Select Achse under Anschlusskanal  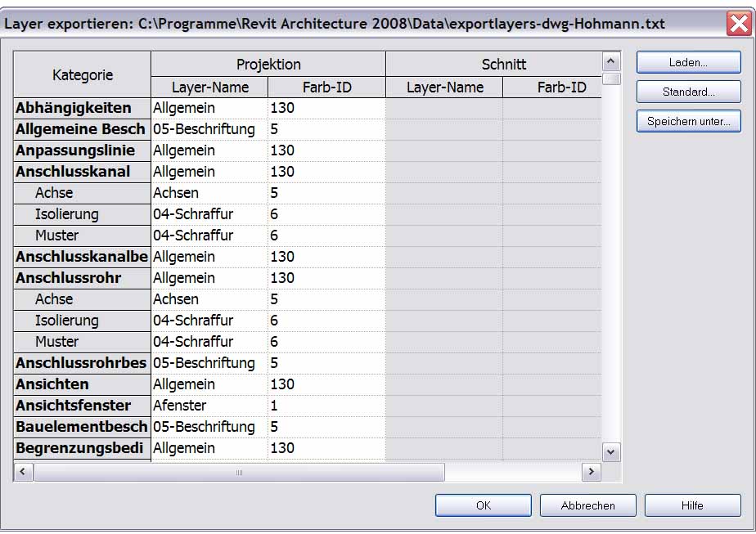click(x=83, y=193)
